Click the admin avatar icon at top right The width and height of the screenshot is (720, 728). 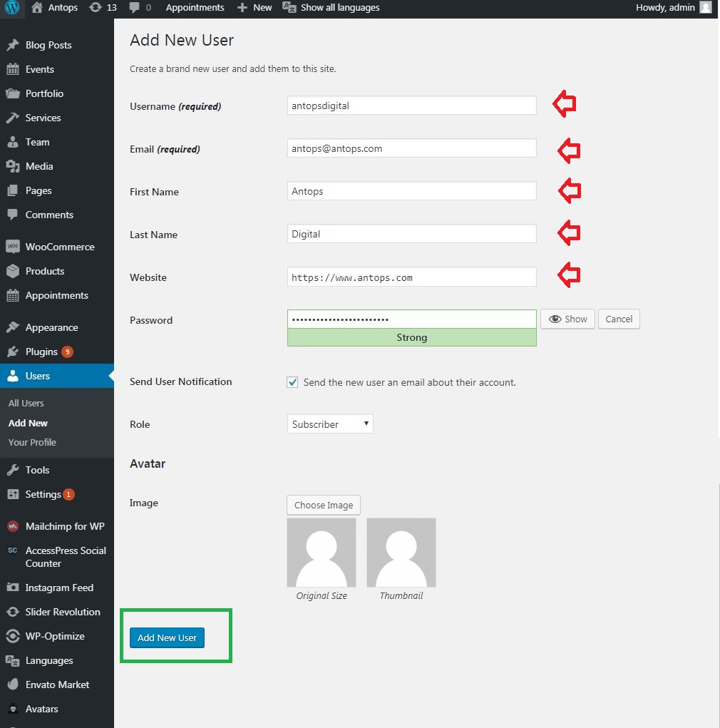pos(706,7)
